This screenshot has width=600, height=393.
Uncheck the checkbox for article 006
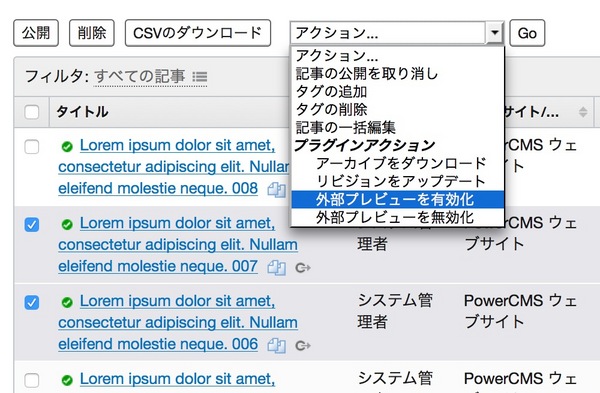pos(32,302)
